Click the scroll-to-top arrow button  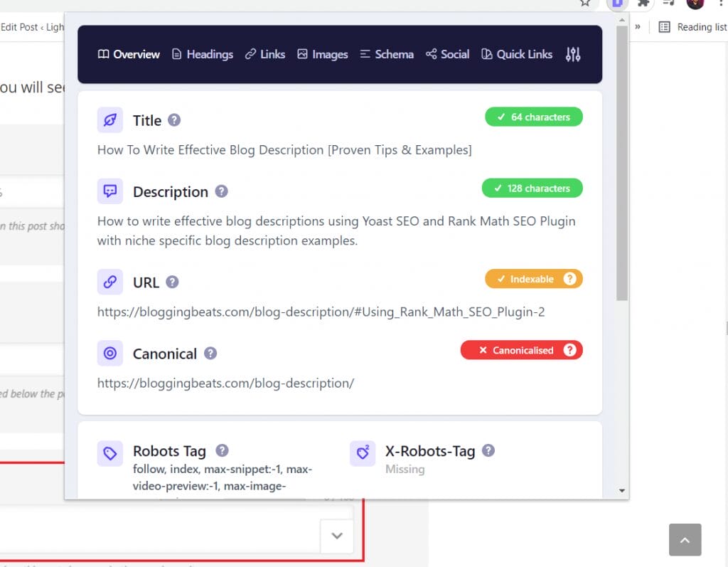685,540
